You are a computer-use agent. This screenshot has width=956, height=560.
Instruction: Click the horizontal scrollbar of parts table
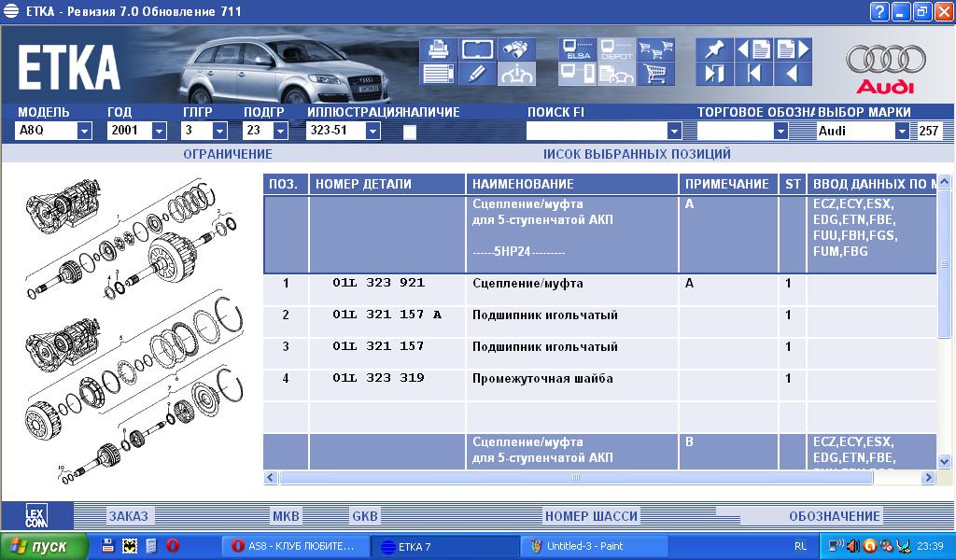click(575, 478)
